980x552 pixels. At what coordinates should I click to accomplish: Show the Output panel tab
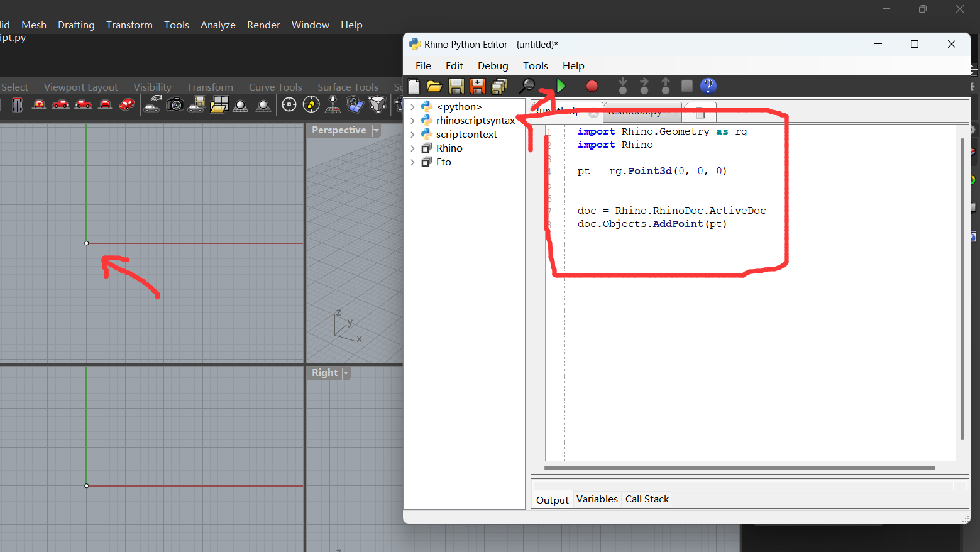click(x=553, y=500)
